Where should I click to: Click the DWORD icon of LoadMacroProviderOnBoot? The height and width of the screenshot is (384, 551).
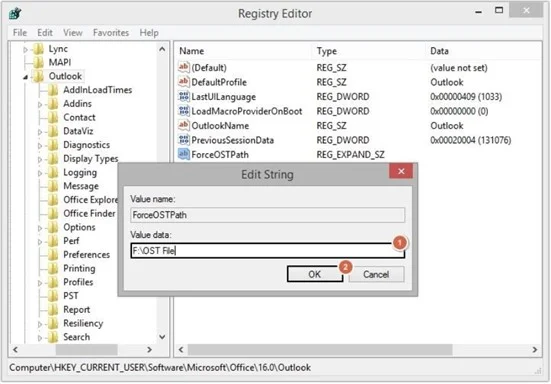[184, 111]
